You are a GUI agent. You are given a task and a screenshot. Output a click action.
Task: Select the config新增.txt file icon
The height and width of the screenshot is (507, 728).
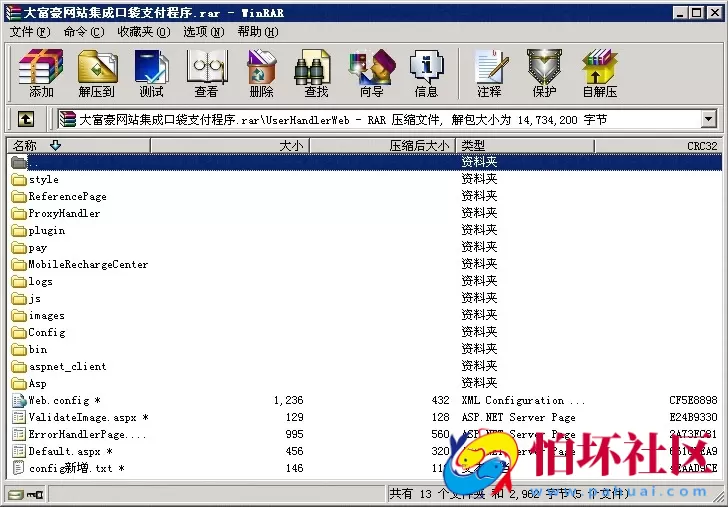point(19,468)
